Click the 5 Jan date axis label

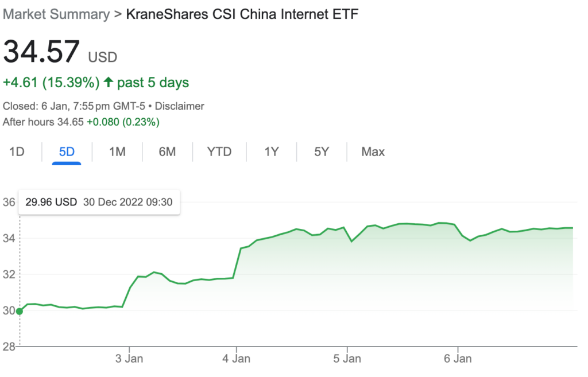(x=347, y=359)
